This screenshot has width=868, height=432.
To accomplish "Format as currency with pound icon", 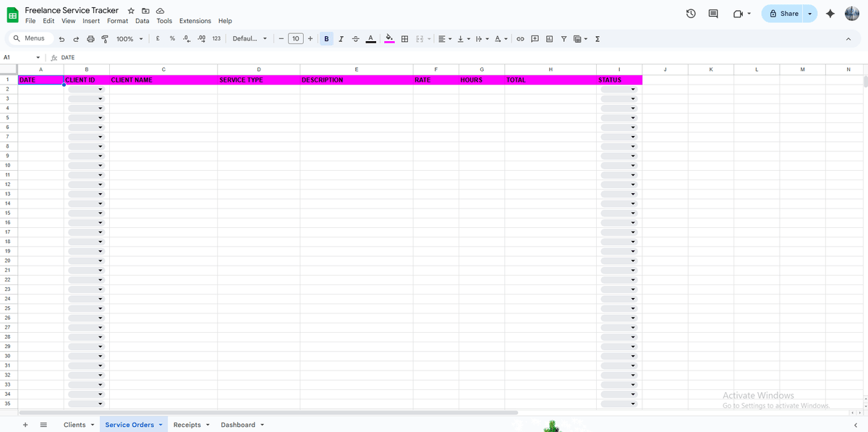I will click(158, 39).
